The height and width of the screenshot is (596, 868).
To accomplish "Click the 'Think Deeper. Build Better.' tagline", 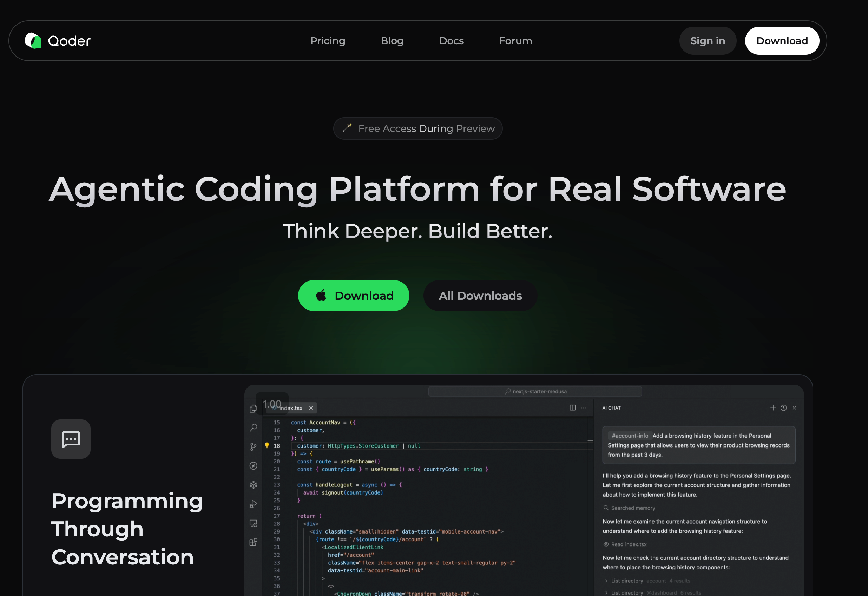I will [x=417, y=231].
